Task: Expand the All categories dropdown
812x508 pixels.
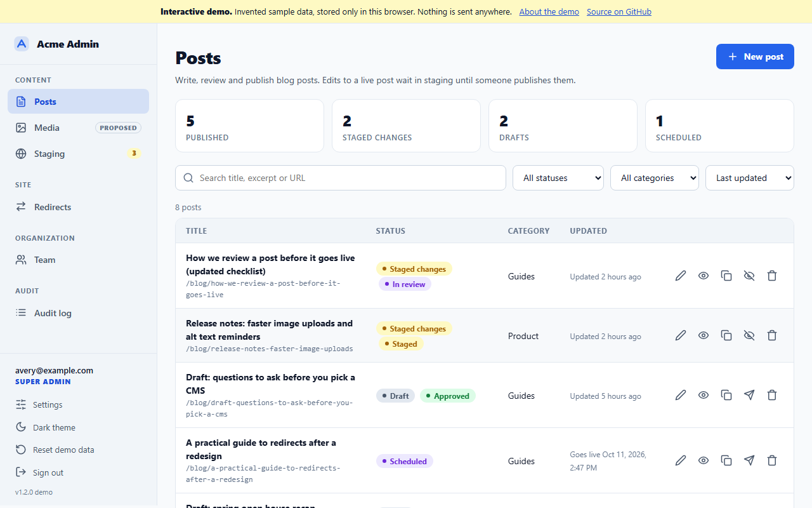Action: tap(655, 178)
